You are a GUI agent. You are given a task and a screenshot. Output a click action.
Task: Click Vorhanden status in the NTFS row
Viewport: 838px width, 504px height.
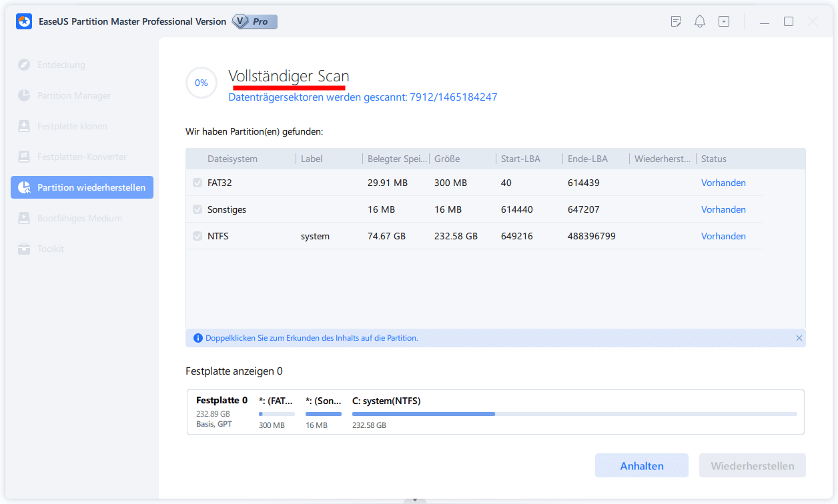click(723, 236)
